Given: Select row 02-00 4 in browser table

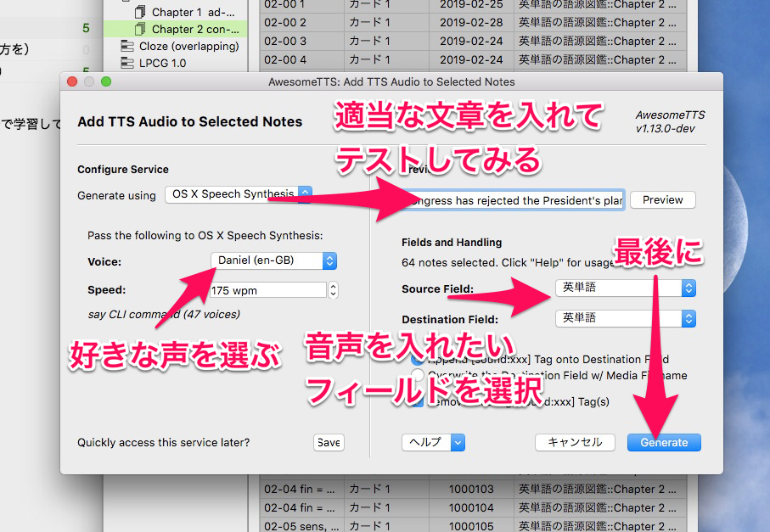Looking at the screenshot, I should tap(471, 60).
